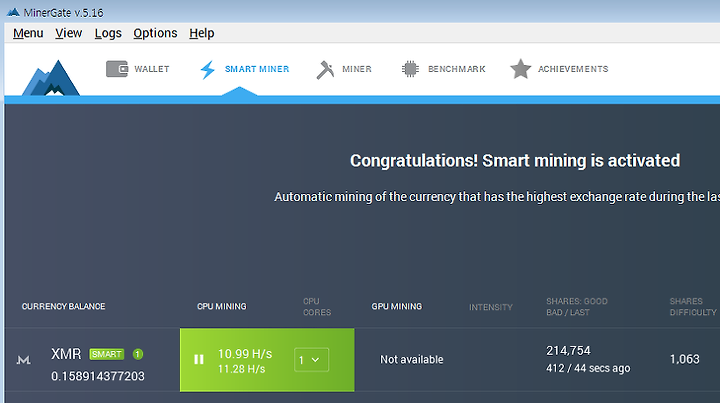Click the SHARES: GOOD BAD / LAST header

(x=577, y=307)
